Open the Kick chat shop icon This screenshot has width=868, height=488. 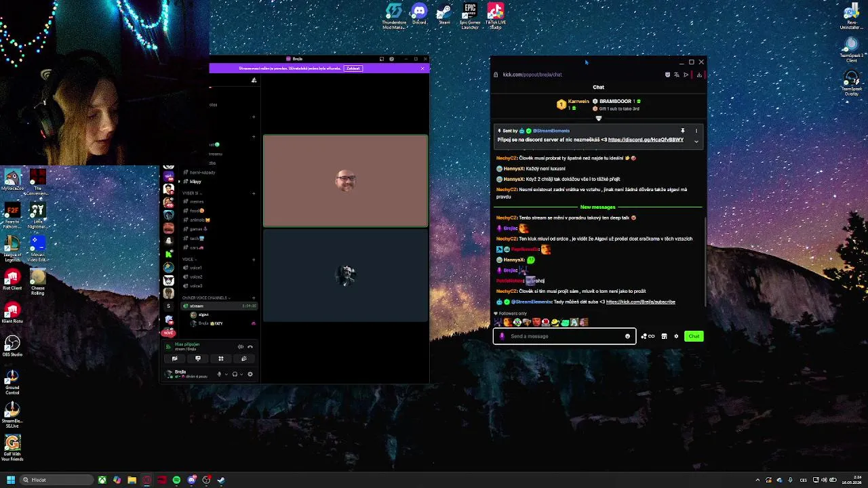(x=664, y=336)
